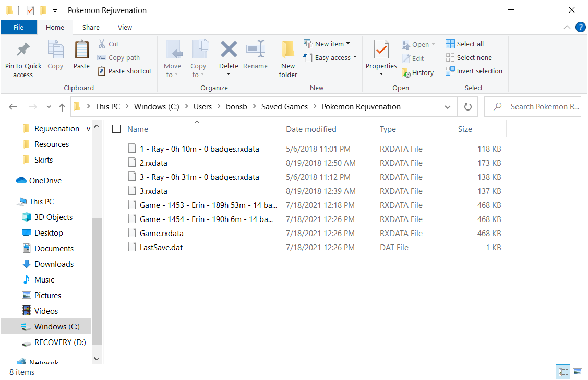Open the Open button dropdown arrow
This screenshot has height=380, width=588.
(434, 44)
